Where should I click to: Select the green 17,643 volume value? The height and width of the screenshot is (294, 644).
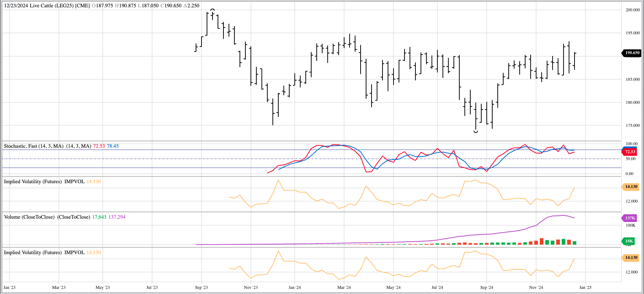click(x=99, y=217)
